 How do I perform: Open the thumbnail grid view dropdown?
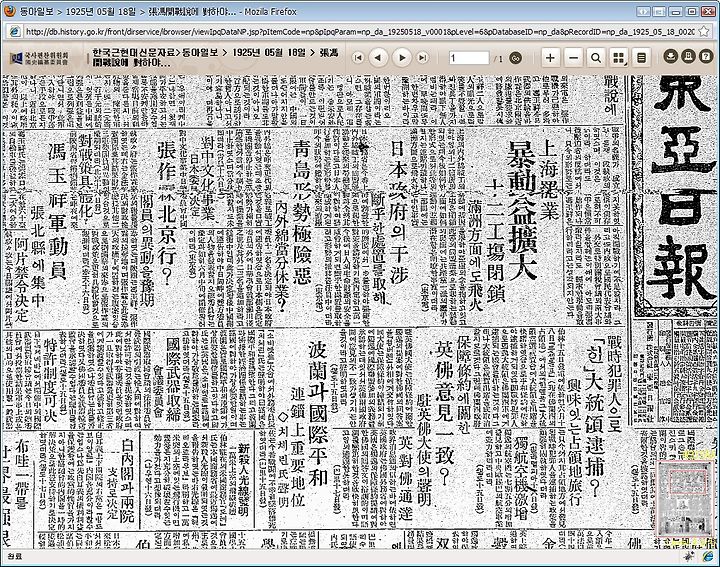tap(619, 58)
